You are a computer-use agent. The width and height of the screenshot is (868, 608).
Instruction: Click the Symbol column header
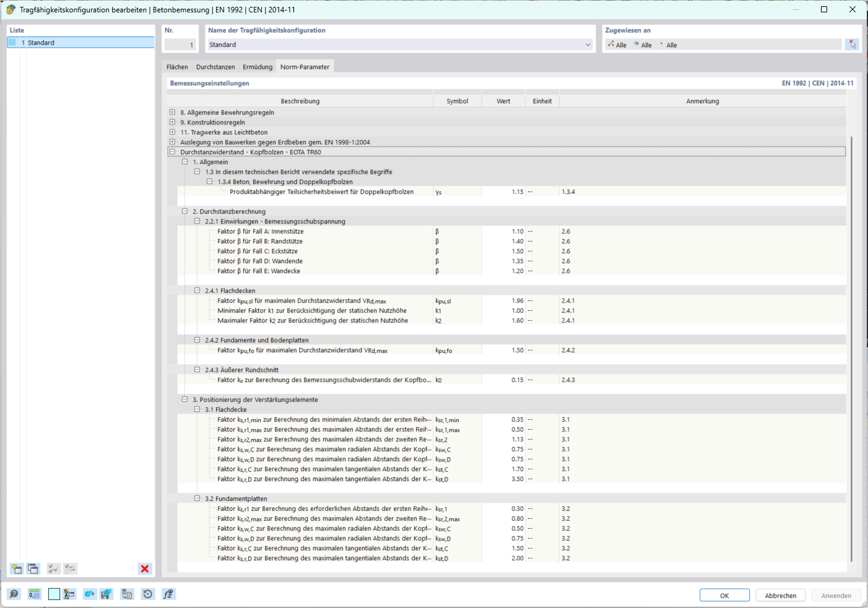458,101
